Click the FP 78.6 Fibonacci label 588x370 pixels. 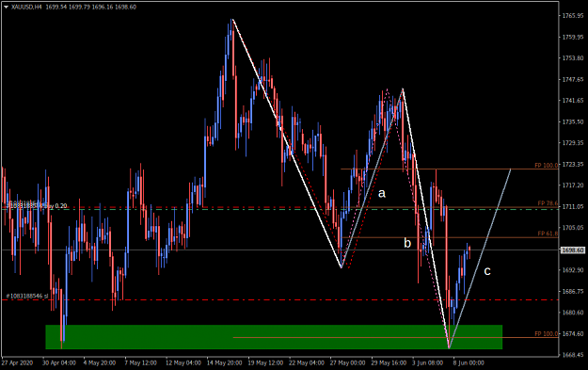pos(548,203)
